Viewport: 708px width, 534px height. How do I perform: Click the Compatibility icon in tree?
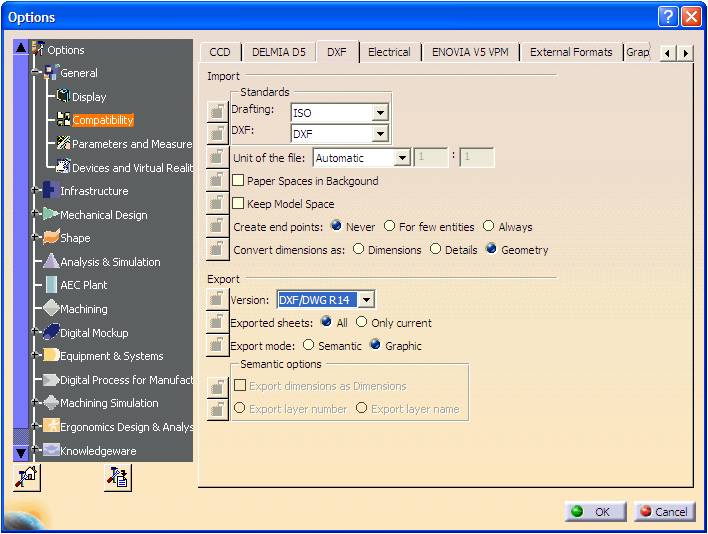(x=63, y=120)
